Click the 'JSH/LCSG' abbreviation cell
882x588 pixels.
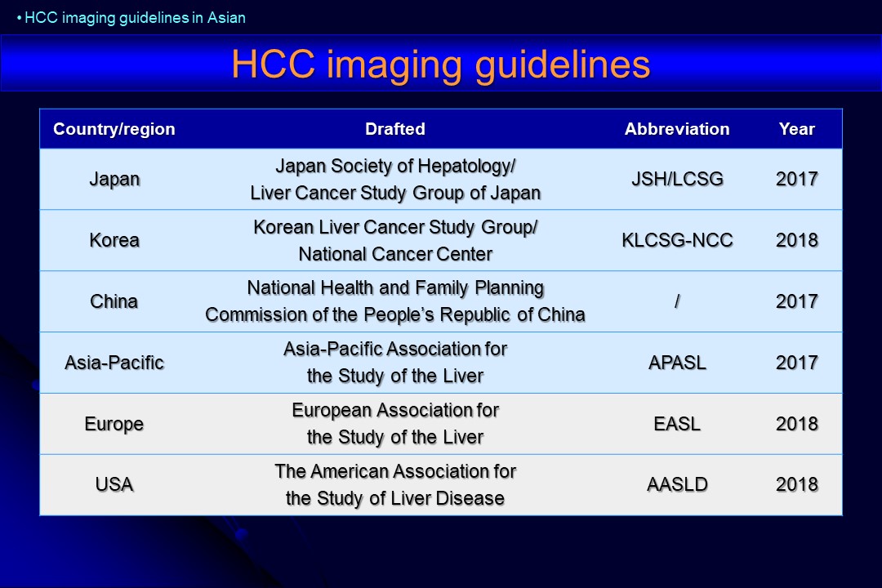[x=677, y=180]
